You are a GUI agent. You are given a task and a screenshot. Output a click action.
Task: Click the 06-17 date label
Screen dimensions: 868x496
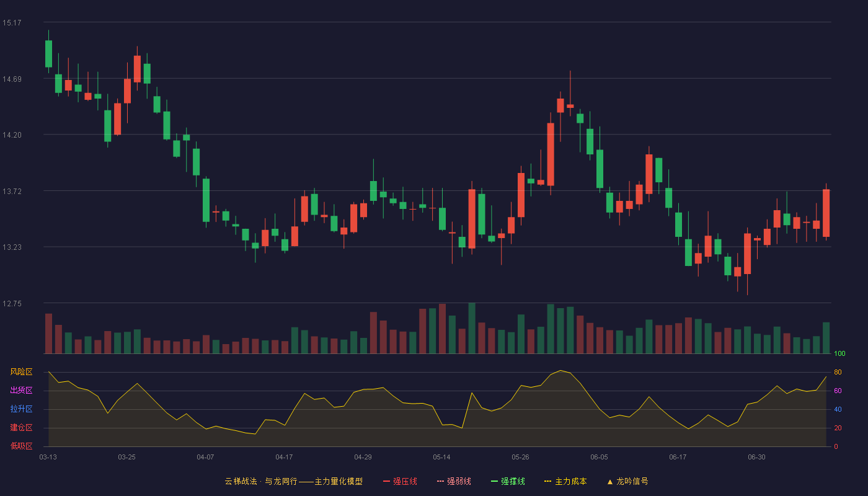click(678, 457)
